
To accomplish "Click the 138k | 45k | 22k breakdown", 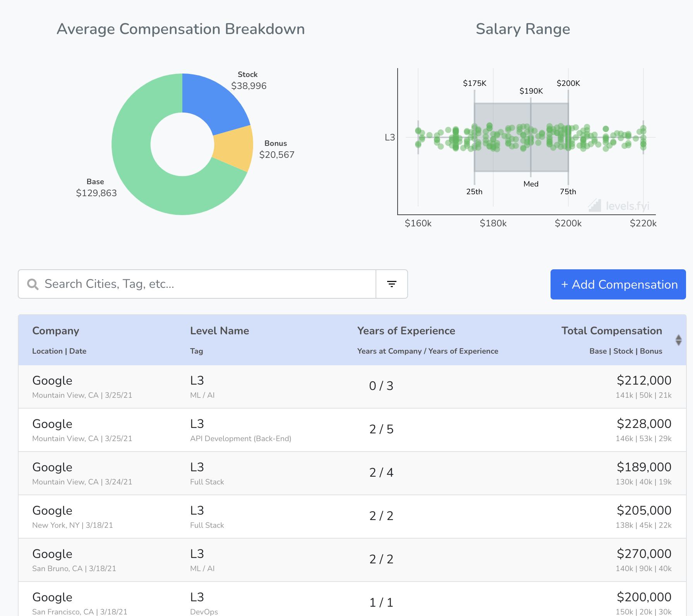I will click(643, 525).
